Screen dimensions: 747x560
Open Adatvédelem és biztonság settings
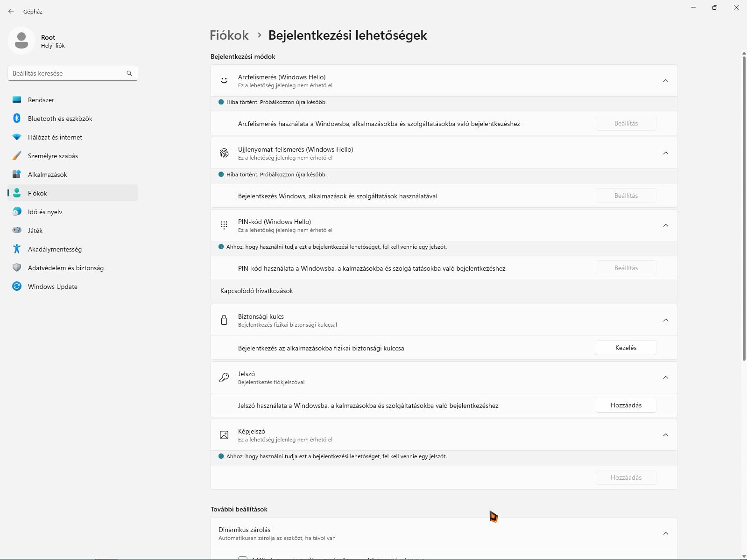[73, 268]
